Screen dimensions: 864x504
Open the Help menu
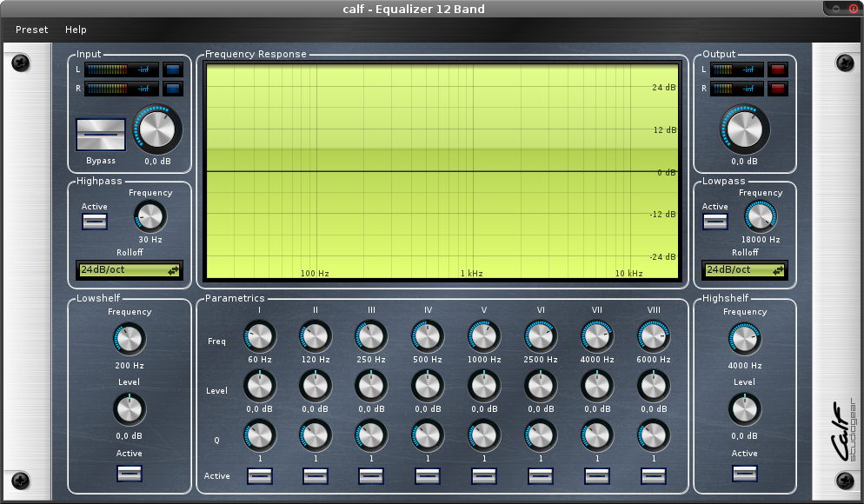coord(76,30)
